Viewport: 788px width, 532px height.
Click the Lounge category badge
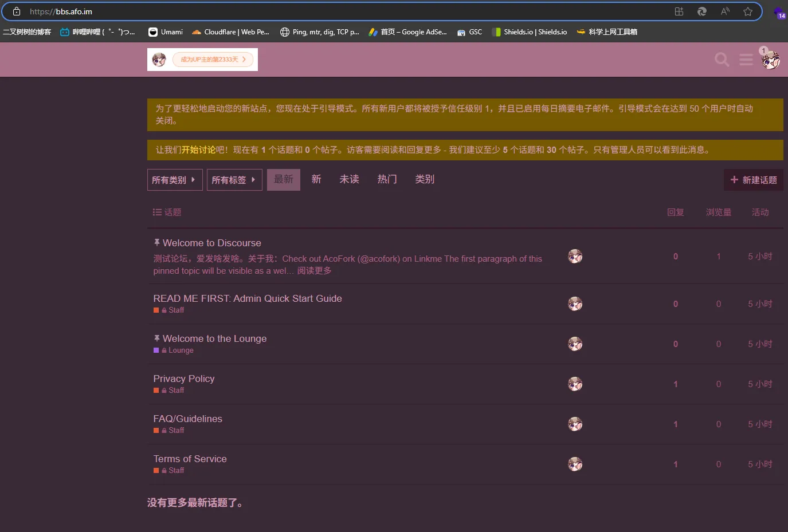(x=180, y=350)
